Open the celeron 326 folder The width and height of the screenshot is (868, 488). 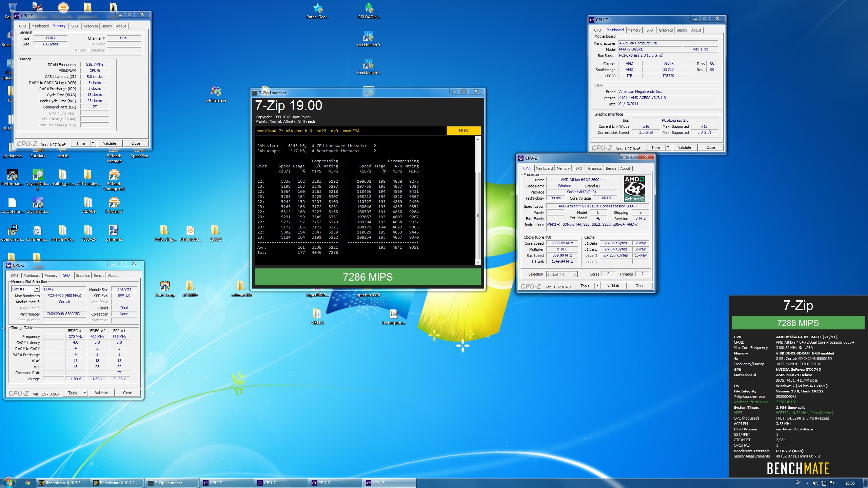pos(241,289)
